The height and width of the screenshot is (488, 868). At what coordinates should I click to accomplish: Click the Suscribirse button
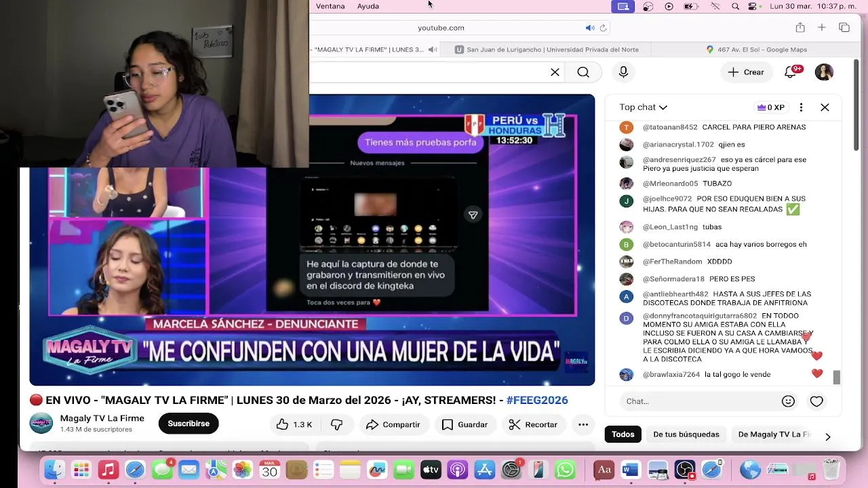189,424
